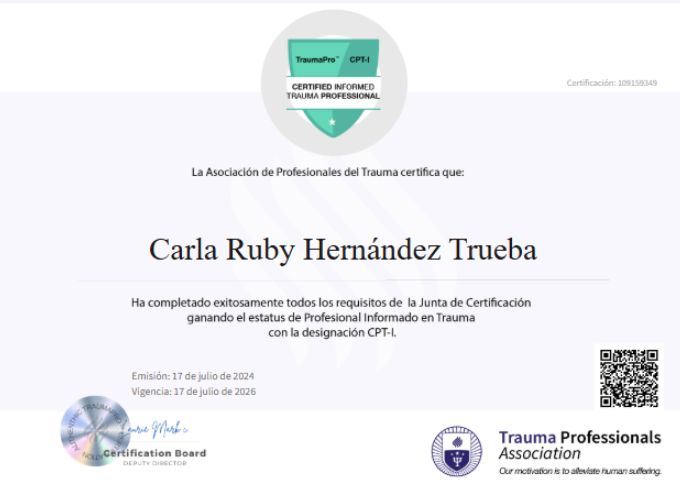Click the Certified Informed Trauma Professional banner
This screenshot has height=487, width=680.
pos(334,91)
